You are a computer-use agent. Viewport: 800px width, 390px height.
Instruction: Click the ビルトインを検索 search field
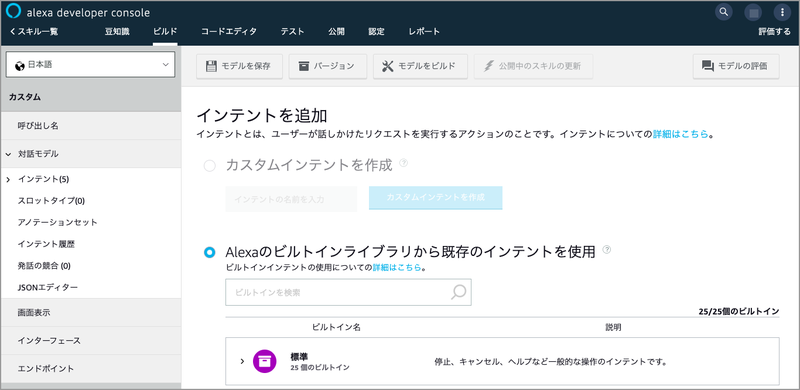(x=348, y=292)
